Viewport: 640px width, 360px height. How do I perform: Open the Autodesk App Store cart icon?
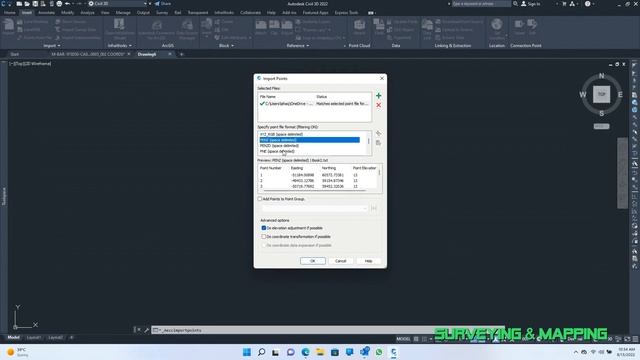(564, 4)
